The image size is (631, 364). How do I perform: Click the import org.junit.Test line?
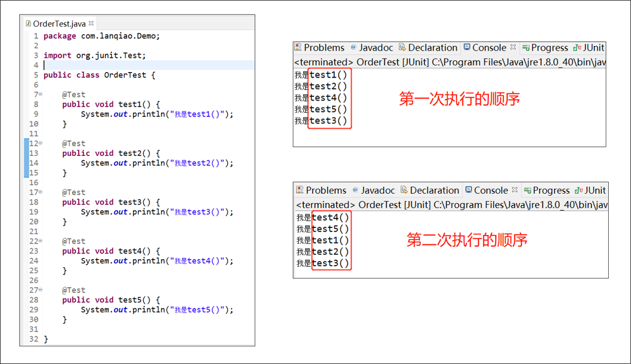click(x=94, y=55)
